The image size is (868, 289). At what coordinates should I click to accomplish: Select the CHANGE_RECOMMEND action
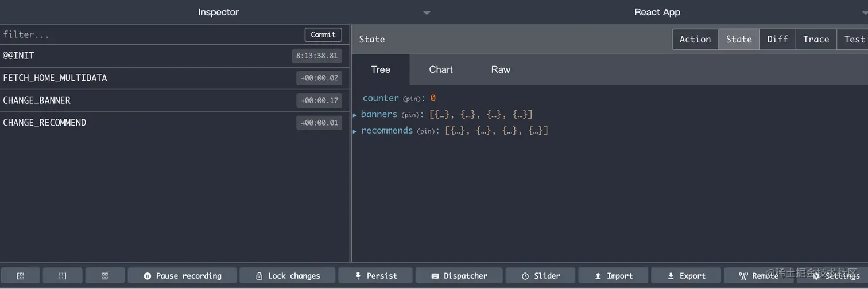175,123
